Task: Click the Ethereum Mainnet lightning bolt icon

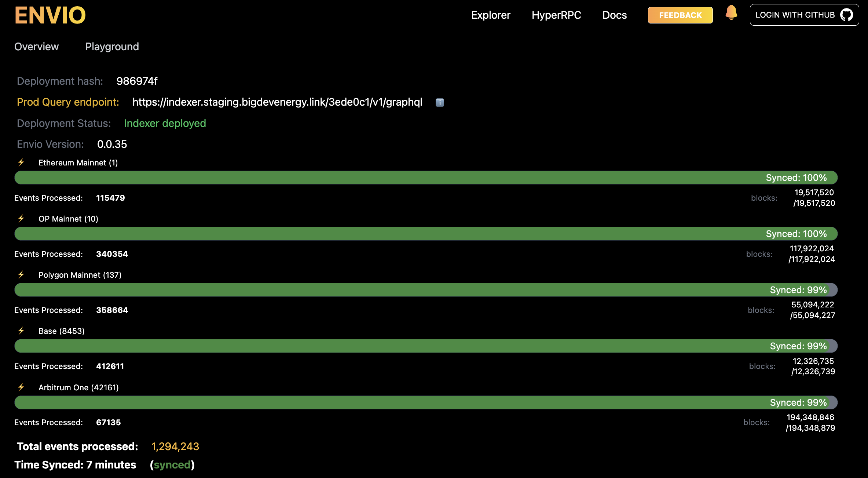Action: pyautogui.click(x=21, y=163)
